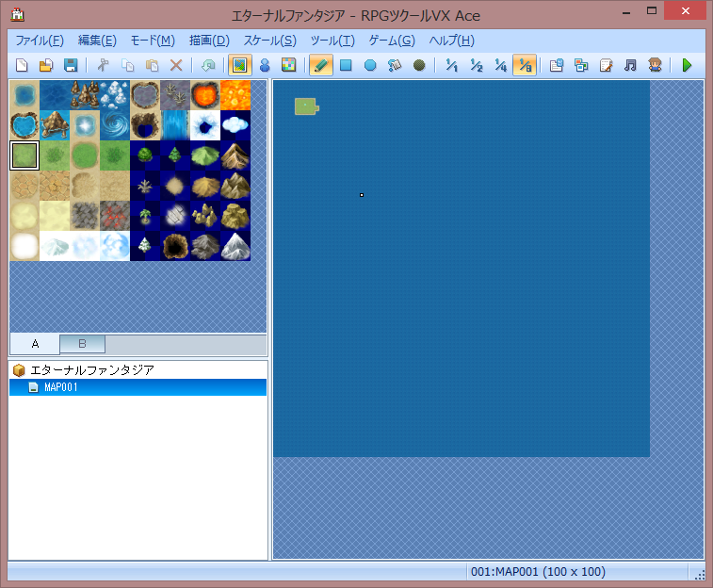Viewport: 713px width, 588px height.
Task: Set map zoom to 1/1 scale
Action: click(451, 65)
